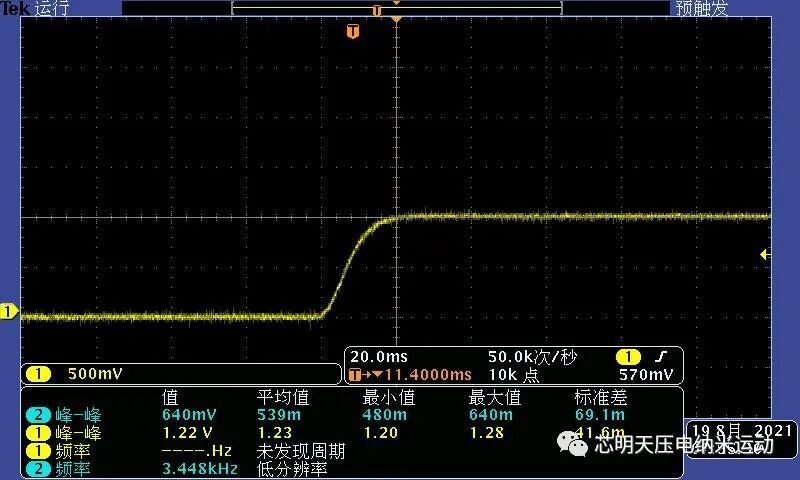Click the orange triangle at the top of the graticule

396,19
